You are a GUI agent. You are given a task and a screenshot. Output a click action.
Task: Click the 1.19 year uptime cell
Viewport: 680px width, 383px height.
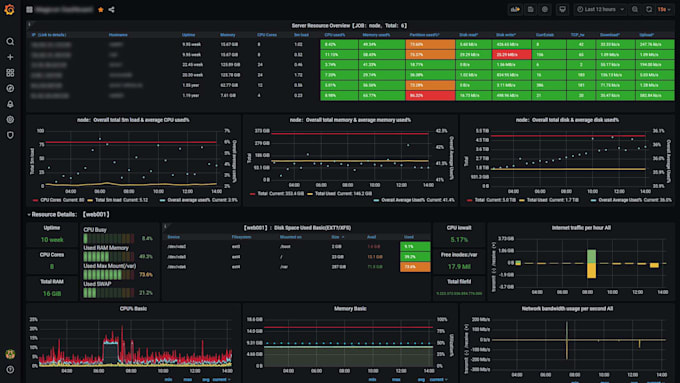(191, 95)
